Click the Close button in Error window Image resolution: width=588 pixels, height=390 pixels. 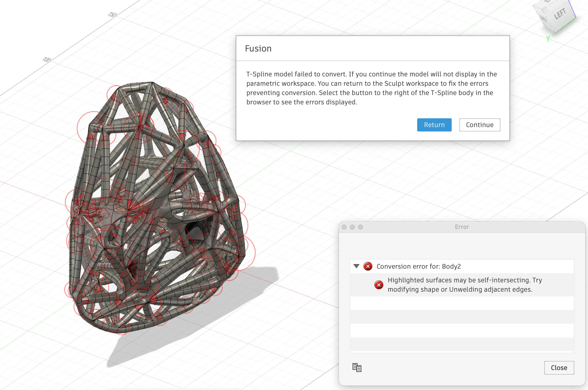point(559,368)
